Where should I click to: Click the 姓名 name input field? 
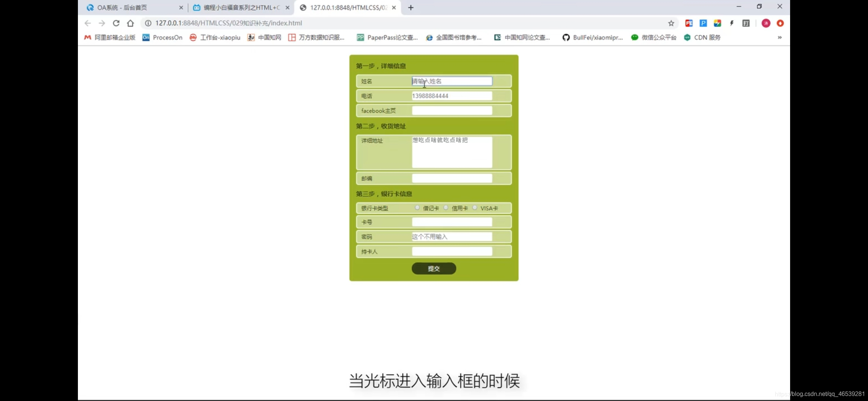coord(452,81)
